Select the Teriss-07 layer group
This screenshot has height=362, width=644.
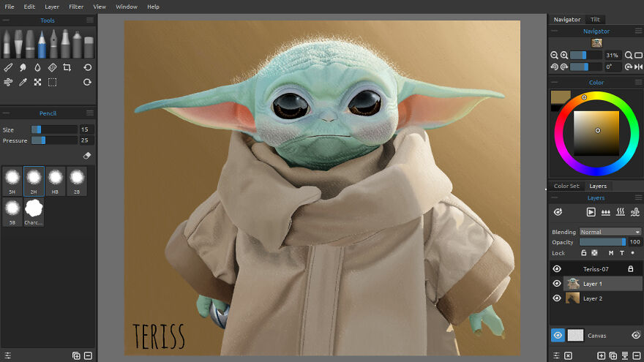coord(596,269)
